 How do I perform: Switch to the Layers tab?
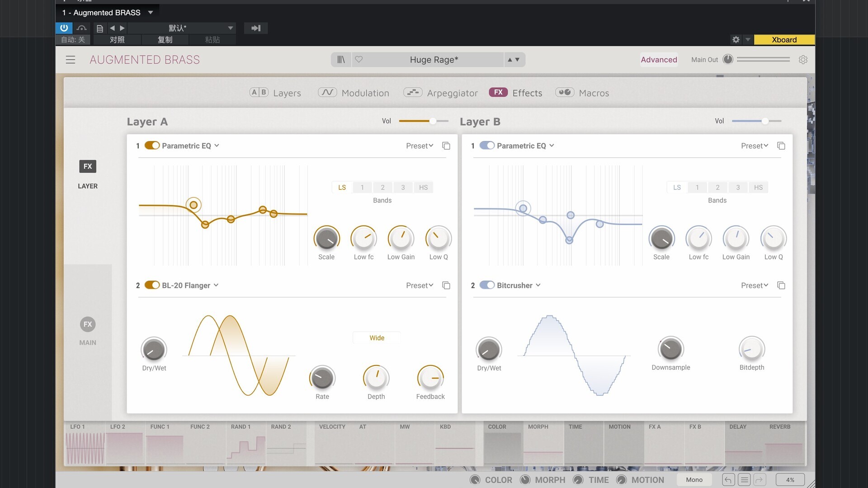click(x=275, y=93)
